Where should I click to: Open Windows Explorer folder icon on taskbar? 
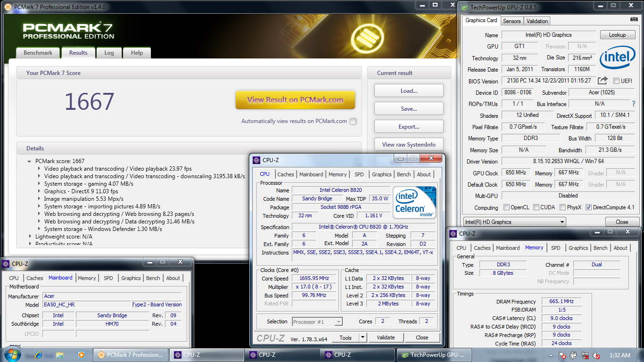60,354
